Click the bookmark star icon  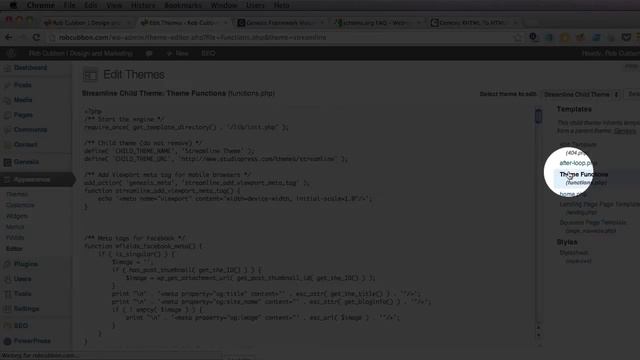pyautogui.click(x=518, y=37)
